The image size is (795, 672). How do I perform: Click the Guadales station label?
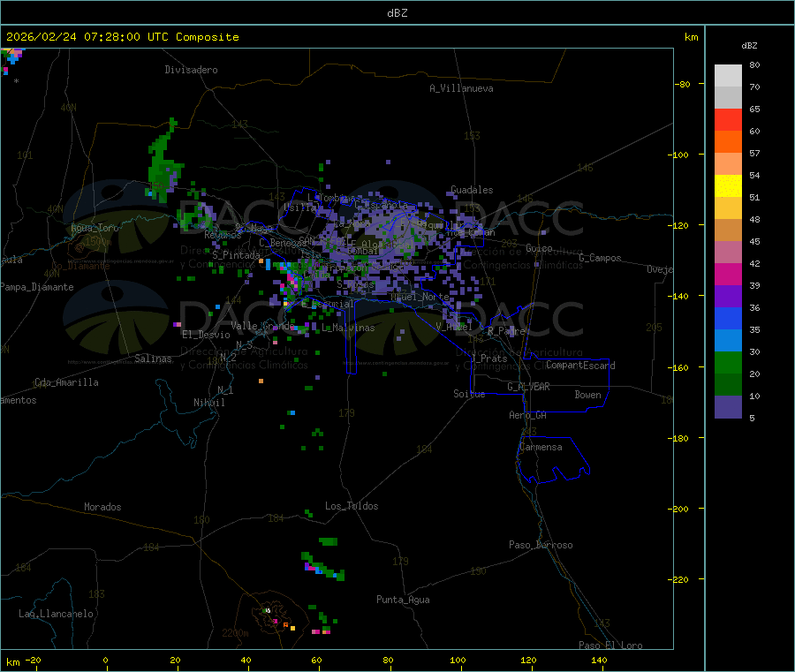(x=472, y=190)
